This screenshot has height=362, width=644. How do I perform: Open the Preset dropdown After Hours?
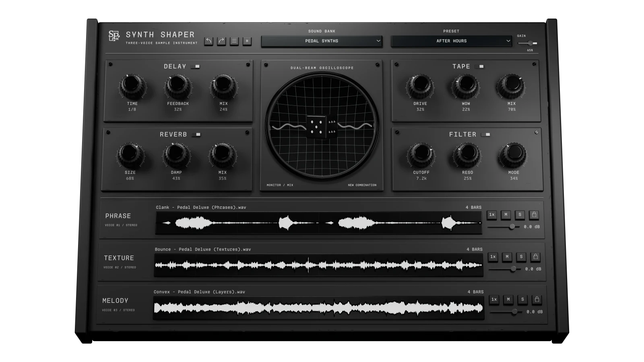click(452, 41)
